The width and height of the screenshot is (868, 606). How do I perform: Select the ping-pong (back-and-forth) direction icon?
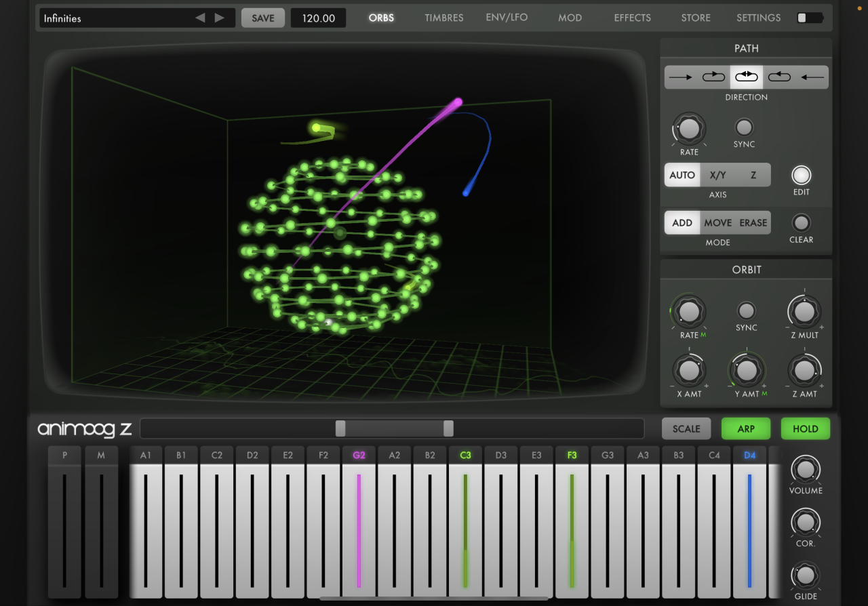pyautogui.click(x=746, y=77)
